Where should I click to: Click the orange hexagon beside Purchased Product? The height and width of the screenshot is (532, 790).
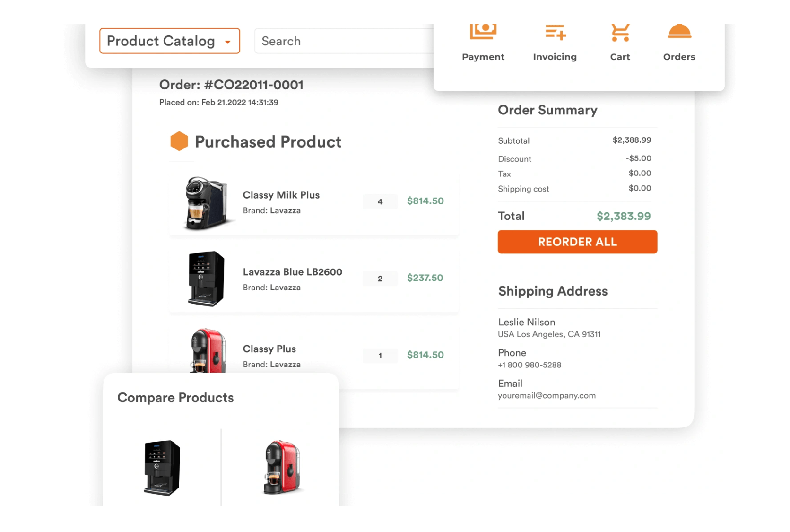179,141
